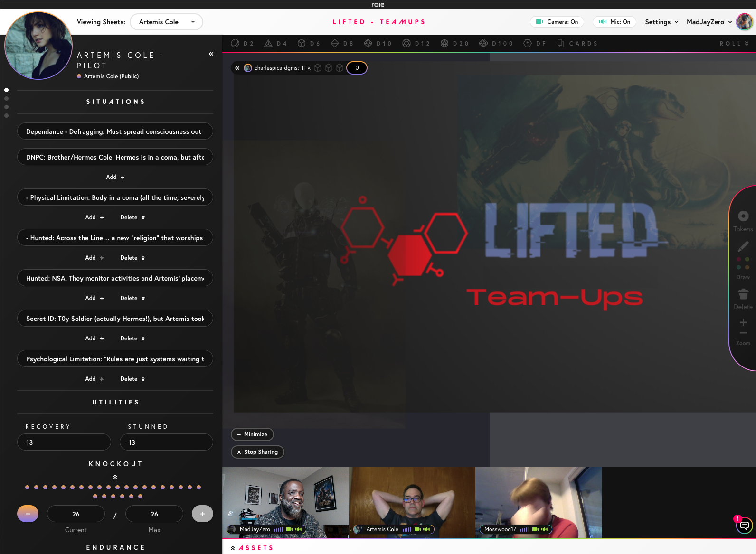Open the Viewing Sheets Artemis Cole dropdown
756x554 pixels.
pyautogui.click(x=166, y=22)
